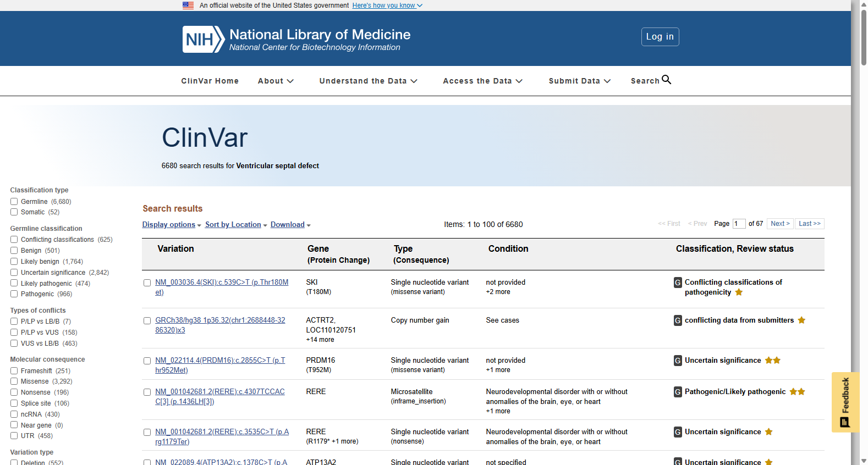Select the SKI c.539C>T variant row checkbox
The width and height of the screenshot is (868, 465).
(x=147, y=283)
